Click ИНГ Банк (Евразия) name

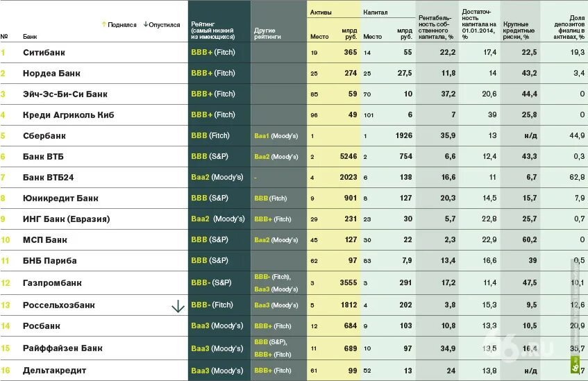tap(67, 219)
